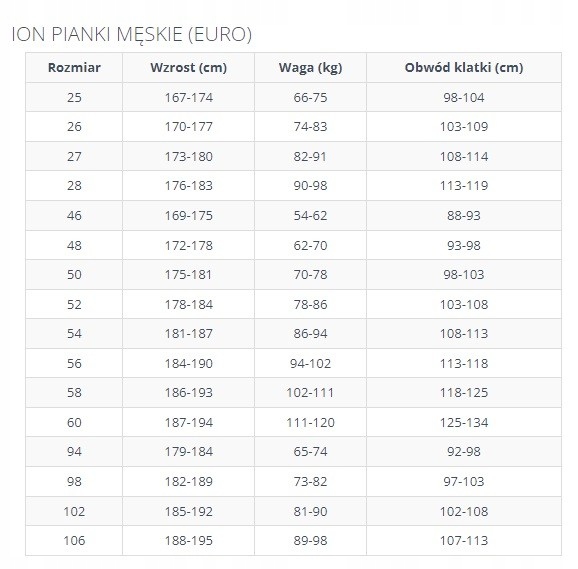This screenshot has width=578, height=569.
Task: Click chest circumference 103-108
Action: tap(464, 304)
